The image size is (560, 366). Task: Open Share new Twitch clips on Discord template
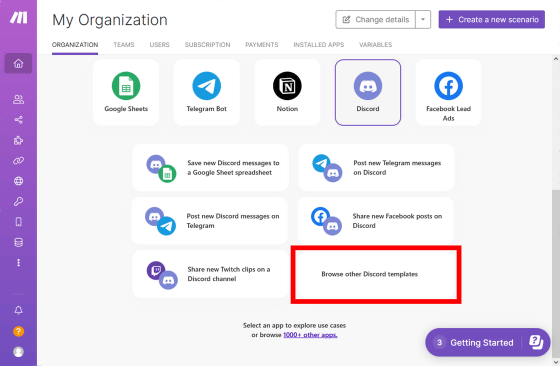point(210,274)
